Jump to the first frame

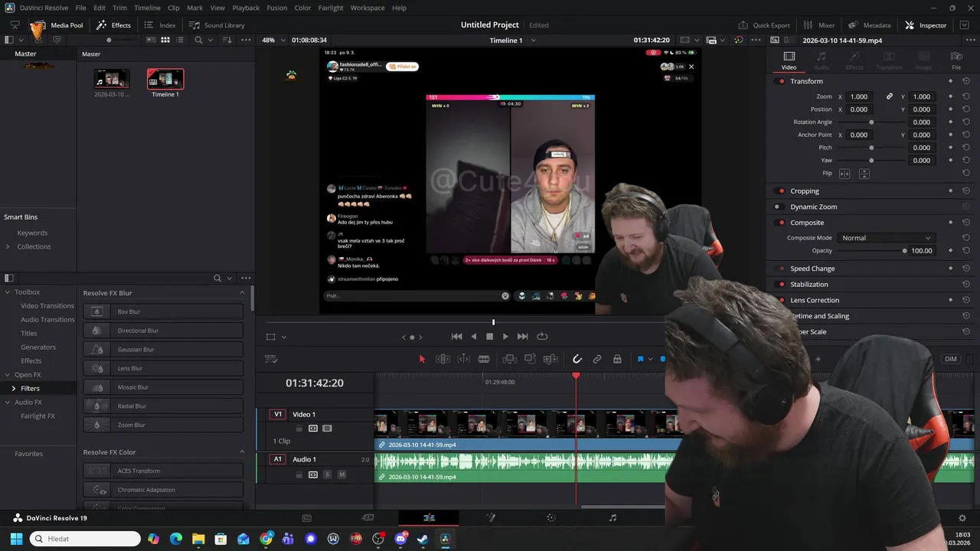[457, 337]
